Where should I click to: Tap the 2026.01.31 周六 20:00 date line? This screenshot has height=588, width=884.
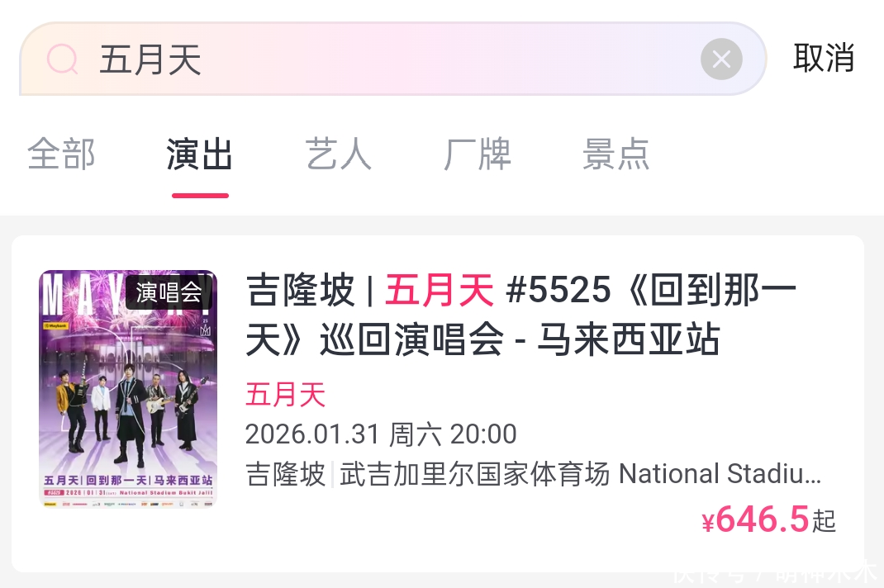coord(381,434)
